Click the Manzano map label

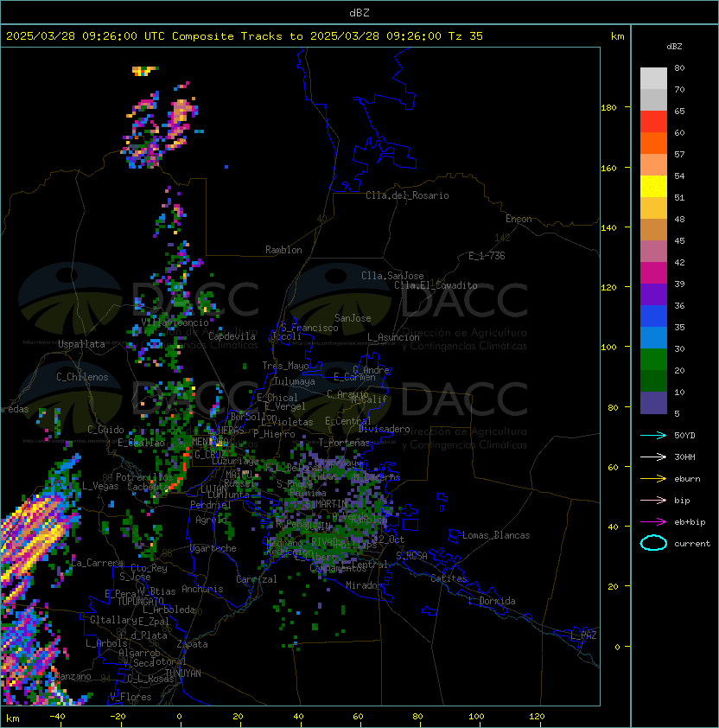73,676
